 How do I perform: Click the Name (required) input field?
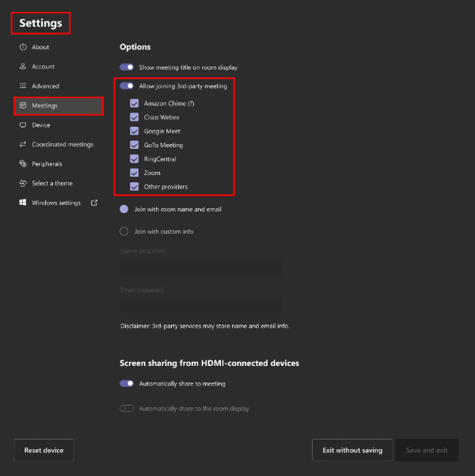(x=201, y=268)
